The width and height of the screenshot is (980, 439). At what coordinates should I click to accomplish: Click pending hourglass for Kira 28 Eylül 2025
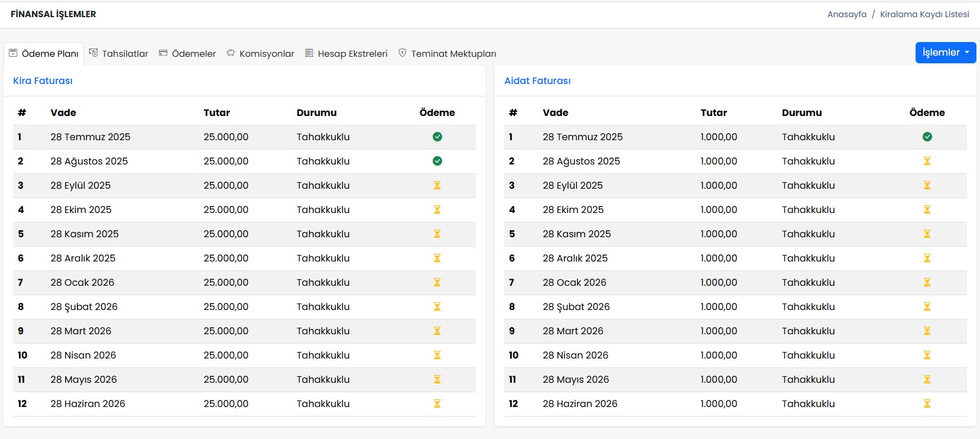[x=437, y=185]
